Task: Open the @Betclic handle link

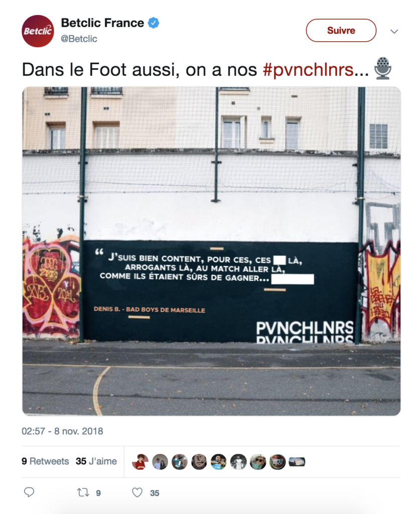Action: click(x=79, y=39)
